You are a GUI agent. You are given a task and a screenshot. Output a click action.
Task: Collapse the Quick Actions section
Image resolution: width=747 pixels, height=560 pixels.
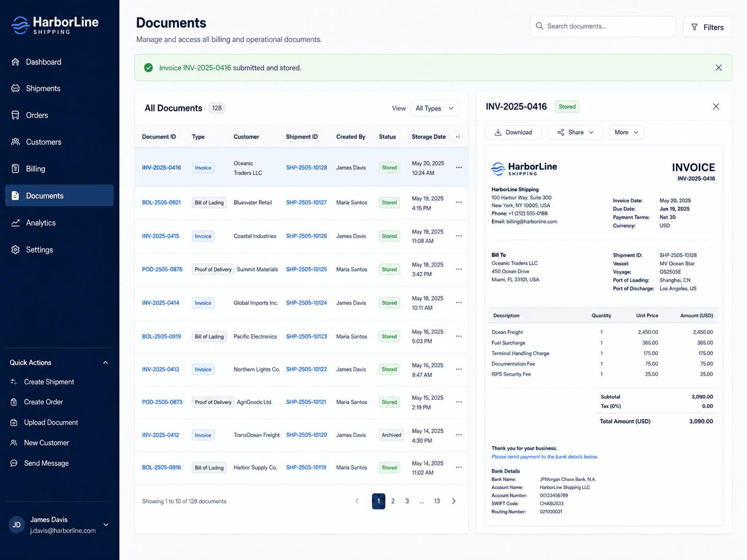[x=105, y=363]
